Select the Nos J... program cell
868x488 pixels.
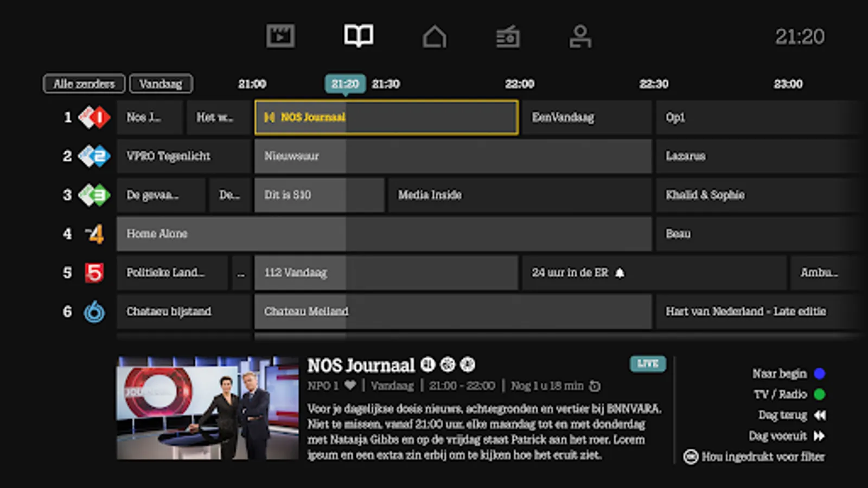coord(150,117)
